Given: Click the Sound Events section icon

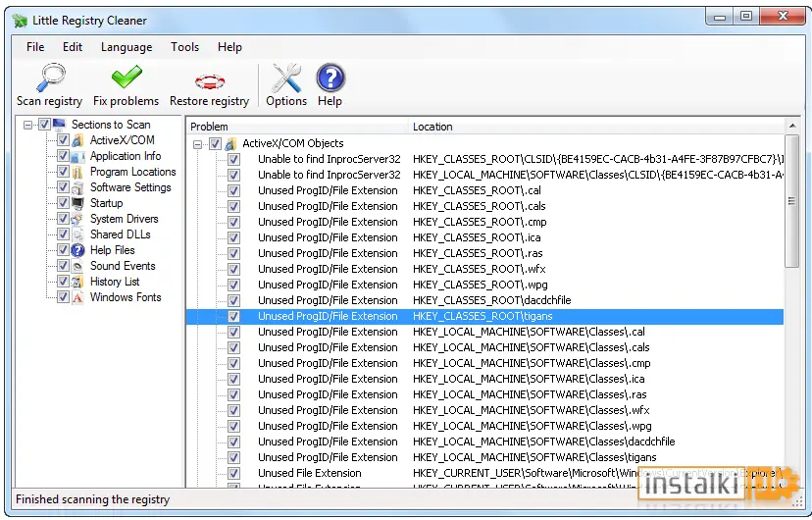Looking at the screenshot, I should 77,266.
